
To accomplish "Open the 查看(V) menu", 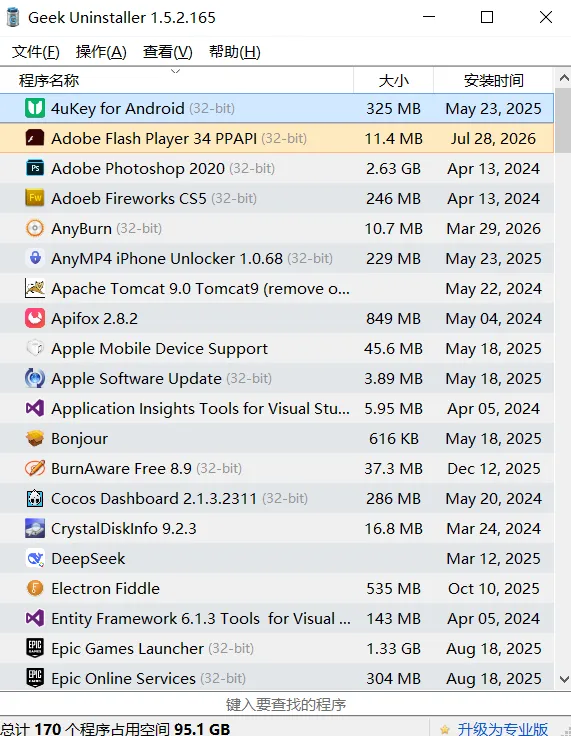I will pos(168,52).
